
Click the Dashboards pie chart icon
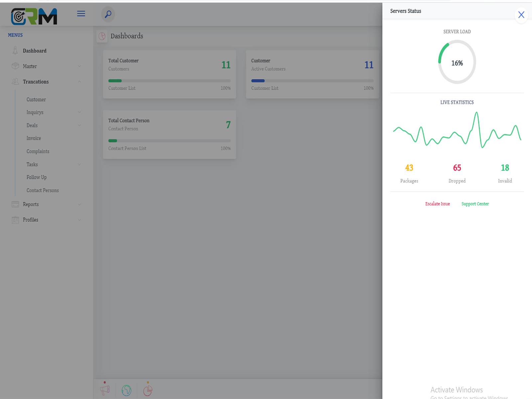click(x=102, y=36)
